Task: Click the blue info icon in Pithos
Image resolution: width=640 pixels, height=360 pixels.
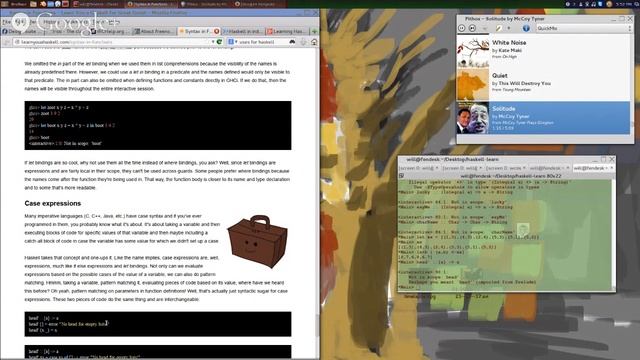Action: [526, 28]
